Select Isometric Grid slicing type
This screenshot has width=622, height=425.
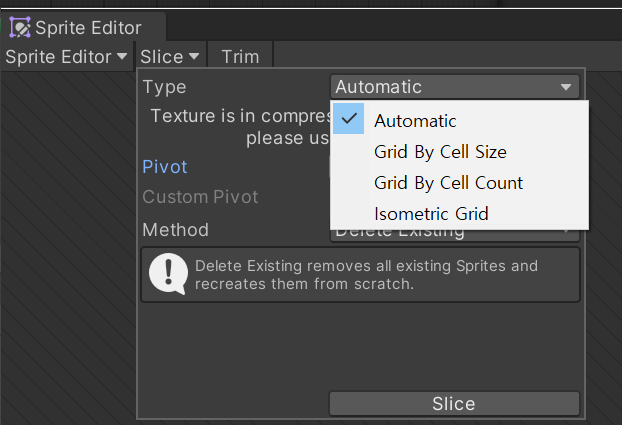tap(431, 214)
